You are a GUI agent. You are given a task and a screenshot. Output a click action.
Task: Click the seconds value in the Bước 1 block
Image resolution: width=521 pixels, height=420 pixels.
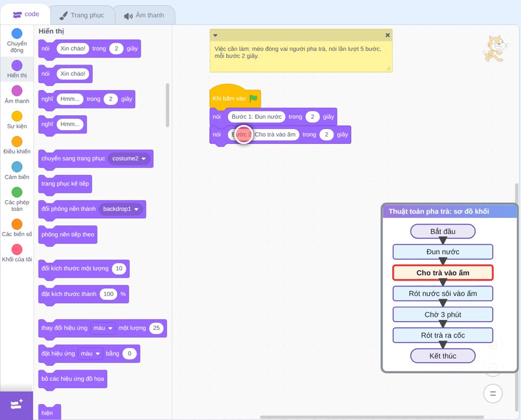pos(312,117)
